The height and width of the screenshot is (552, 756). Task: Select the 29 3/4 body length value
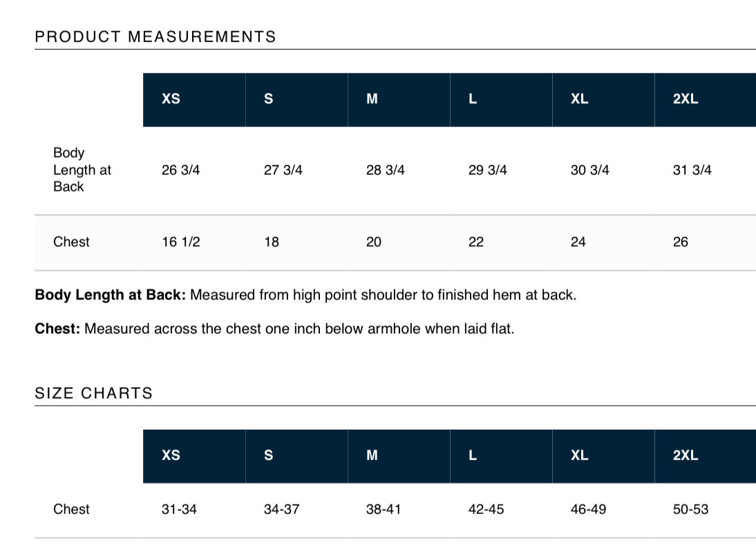[x=488, y=170]
